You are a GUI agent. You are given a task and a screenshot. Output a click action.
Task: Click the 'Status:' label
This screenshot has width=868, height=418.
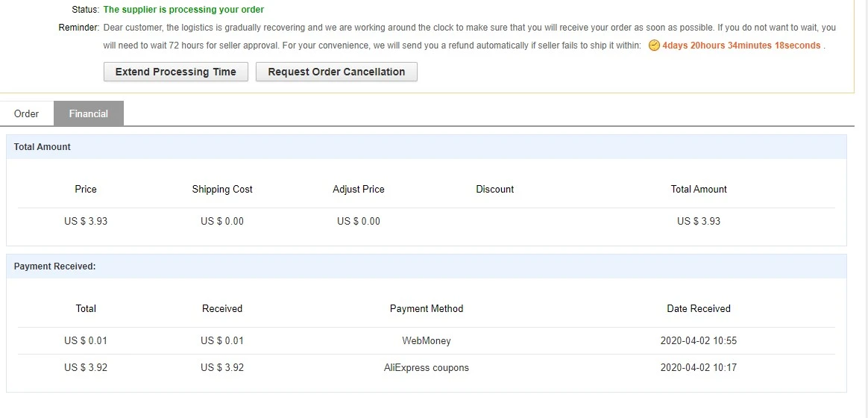pos(85,10)
